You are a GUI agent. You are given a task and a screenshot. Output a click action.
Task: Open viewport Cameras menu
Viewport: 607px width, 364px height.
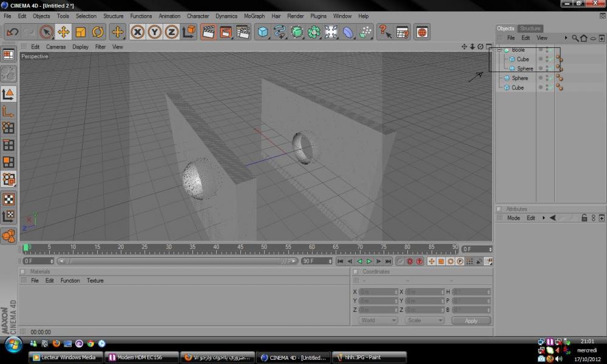coord(56,47)
